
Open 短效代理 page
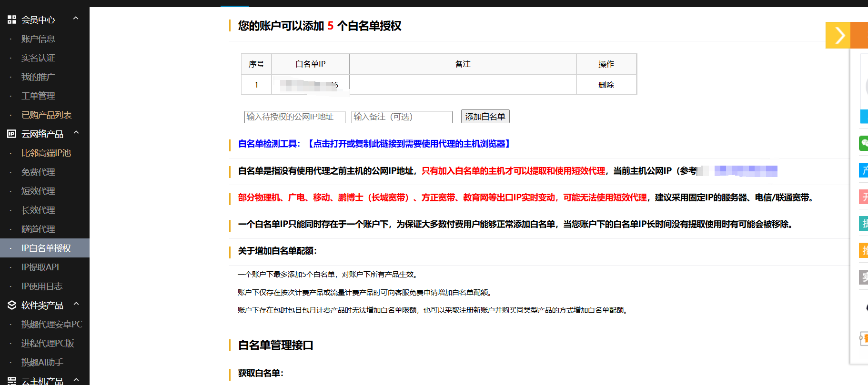tap(38, 191)
